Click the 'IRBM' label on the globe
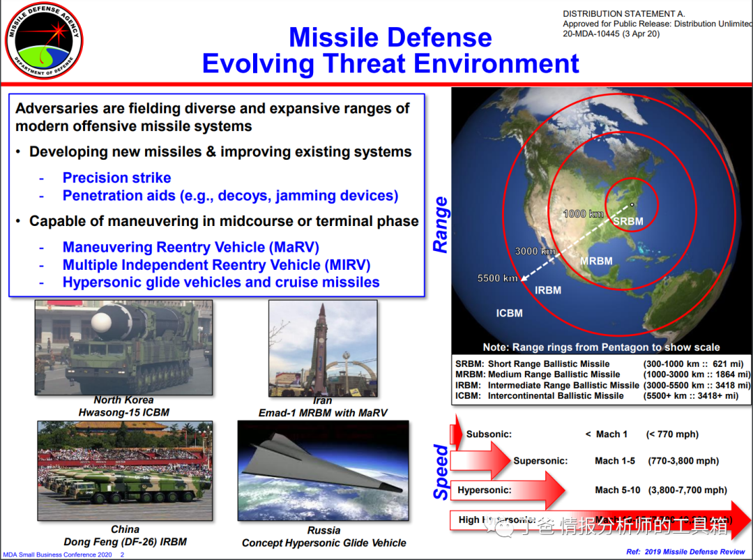The width and height of the screenshot is (753, 560). pyautogui.click(x=548, y=290)
